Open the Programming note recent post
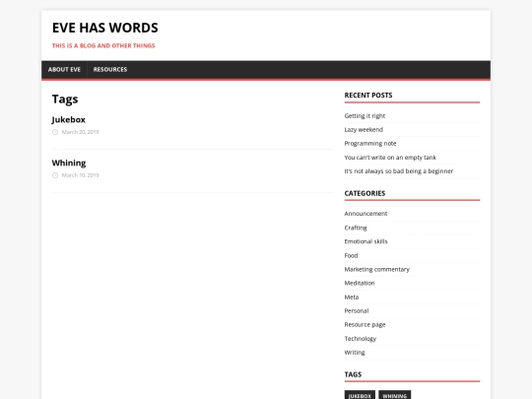Image resolution: width=532 pixels, height=399 pixels. pos(370,144)
